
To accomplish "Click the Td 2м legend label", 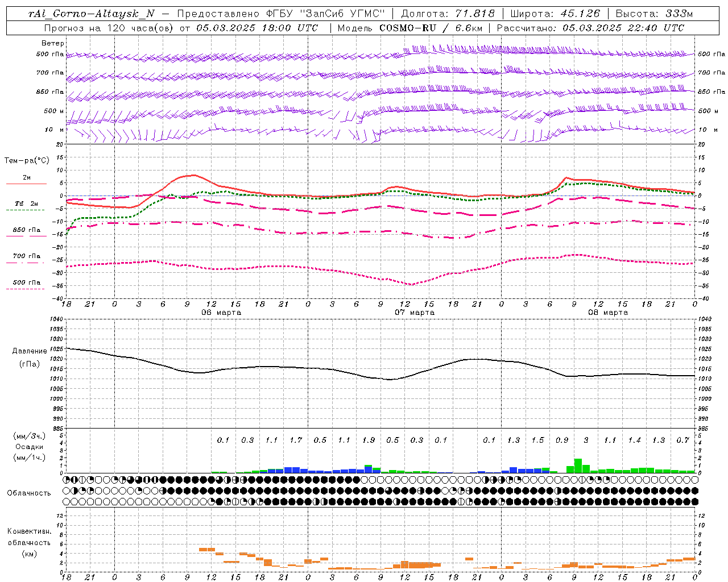I will (27, 203).
